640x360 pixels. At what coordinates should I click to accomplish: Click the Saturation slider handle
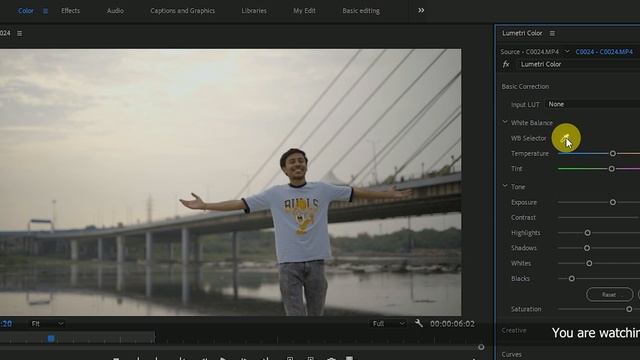coord(629,309)
